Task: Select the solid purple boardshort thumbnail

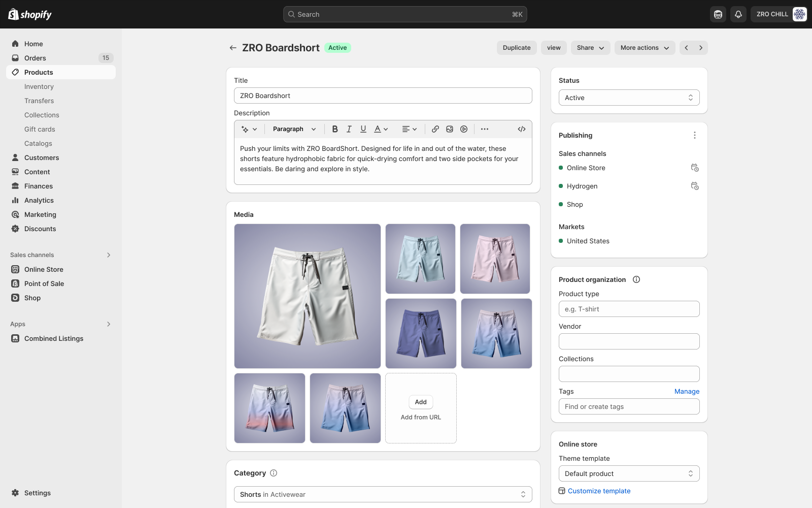Action: click(421, 333)
